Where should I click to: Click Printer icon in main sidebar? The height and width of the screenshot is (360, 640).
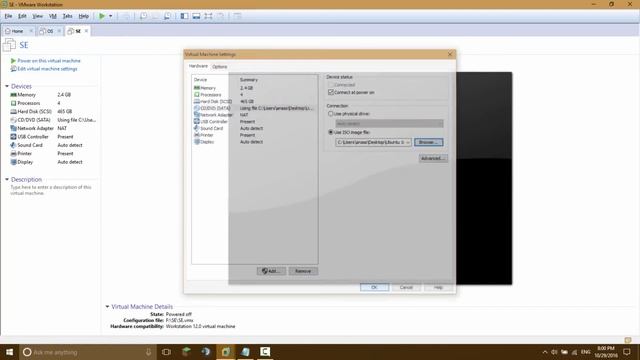tap(13, 153)
